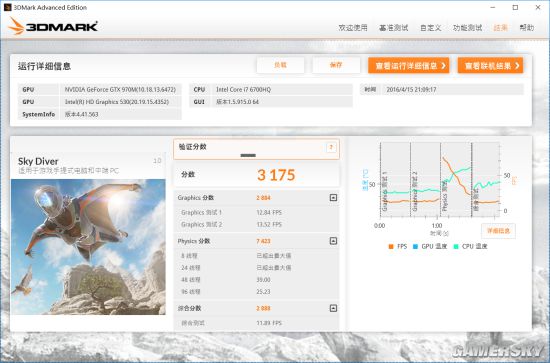550x363 pixels.
Task: Click the SystemInfo version value
Action: [x=81, y=114]
